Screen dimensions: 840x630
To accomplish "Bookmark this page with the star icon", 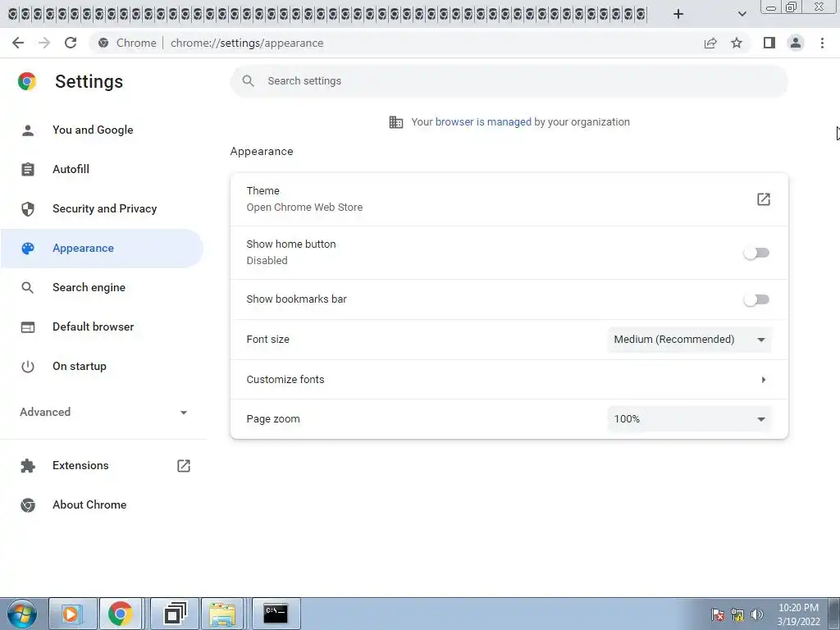I will 737,43.
